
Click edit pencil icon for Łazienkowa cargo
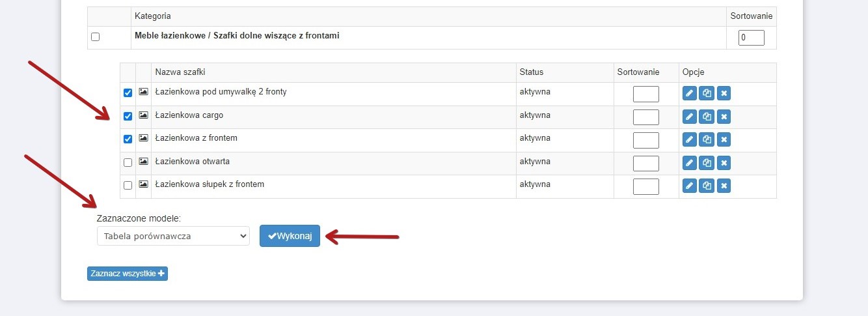pyautogui.click(x=689, y=117)
